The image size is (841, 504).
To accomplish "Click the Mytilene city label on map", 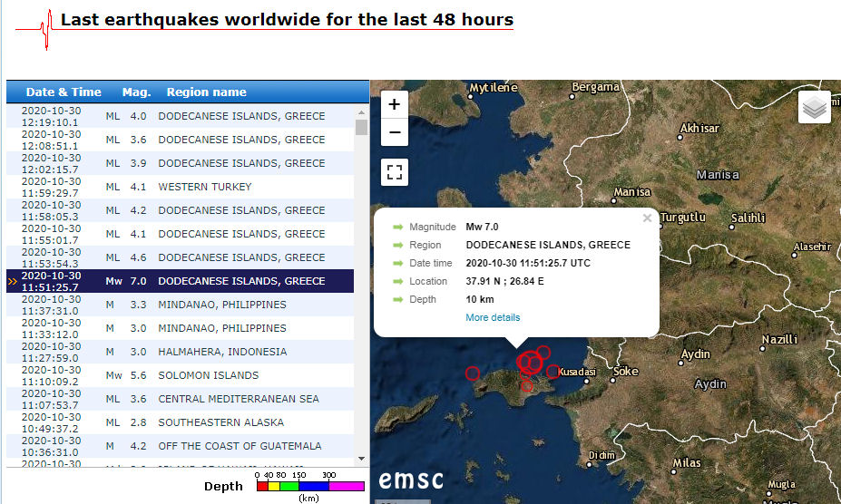I will 494,87.
